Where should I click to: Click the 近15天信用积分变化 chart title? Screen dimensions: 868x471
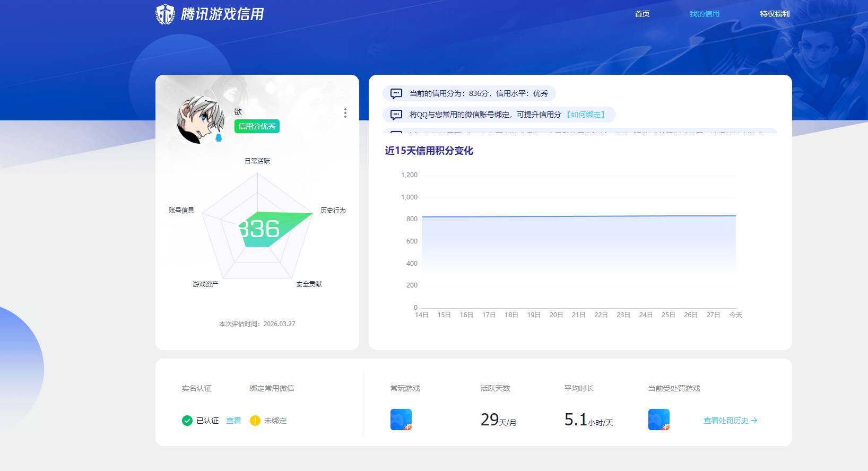click(x=429, y=151)
